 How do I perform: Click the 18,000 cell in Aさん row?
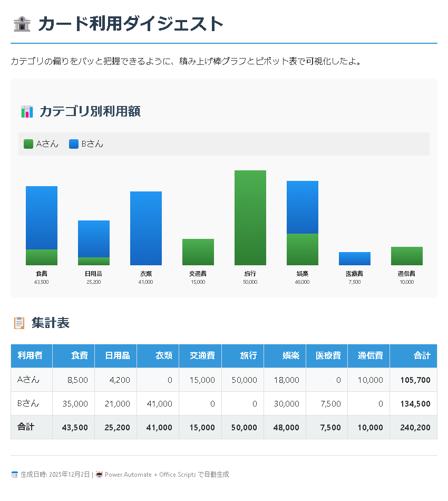coord(285,380)
